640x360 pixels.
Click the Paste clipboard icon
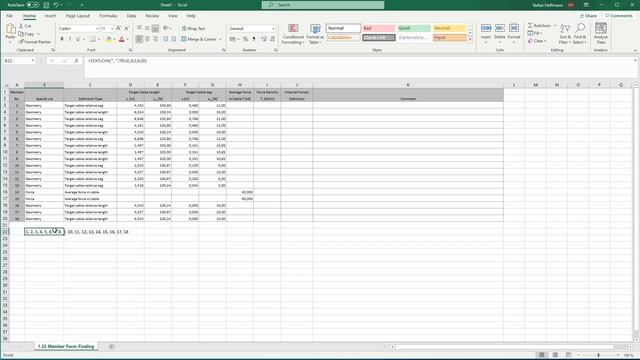(10, 29)
